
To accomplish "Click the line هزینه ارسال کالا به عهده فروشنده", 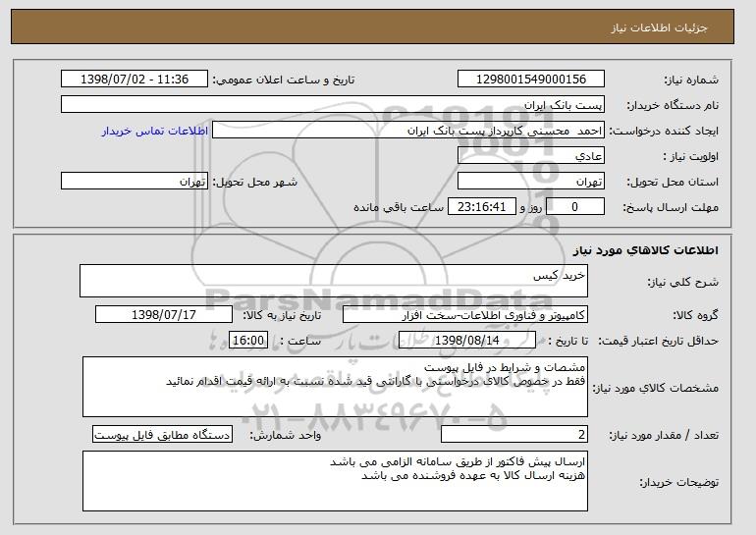I will tap(473, 476).
